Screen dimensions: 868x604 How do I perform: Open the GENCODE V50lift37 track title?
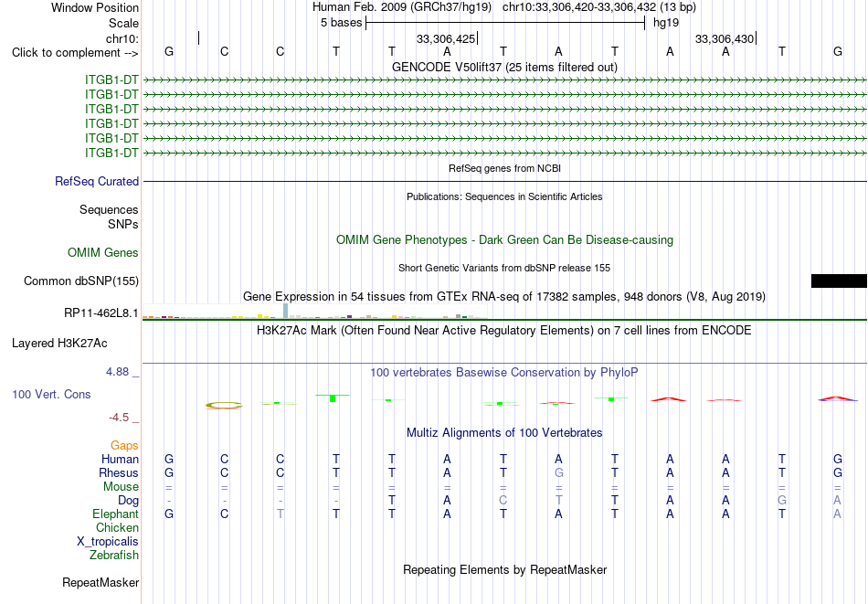pos(504,67)
